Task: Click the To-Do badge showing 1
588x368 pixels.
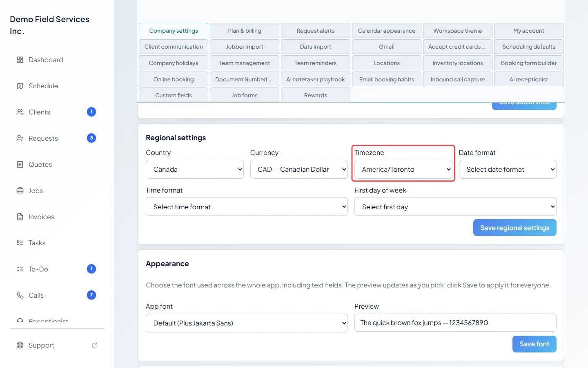Action: pyautogui.click(x=91, y=269)
